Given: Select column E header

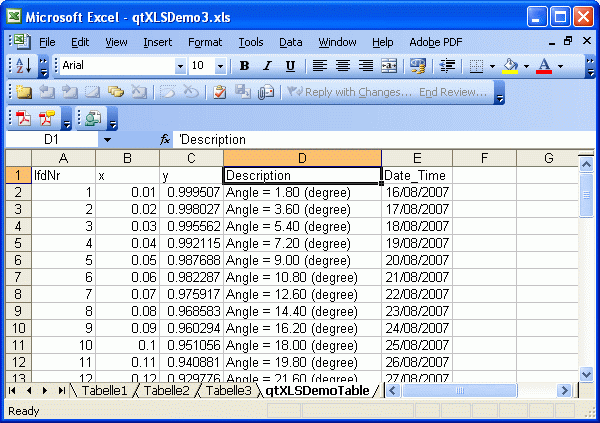Looking at the screenshot, I should (417, 158).
